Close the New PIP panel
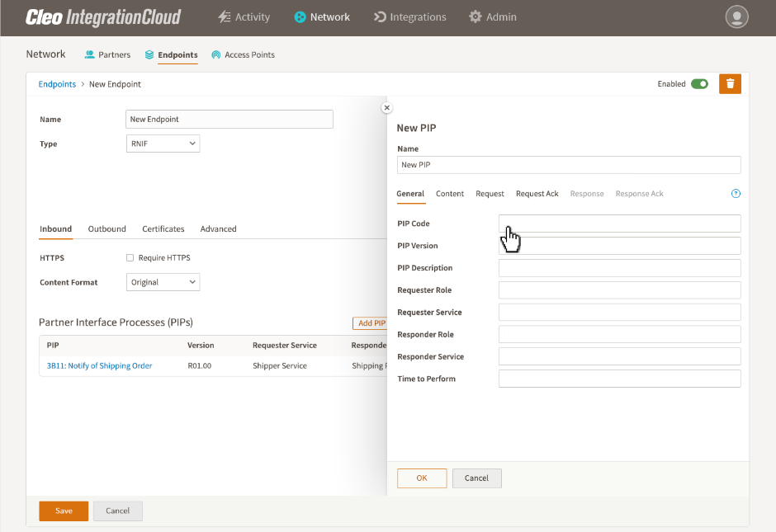 pyautogui.click(x=387, y=108)
